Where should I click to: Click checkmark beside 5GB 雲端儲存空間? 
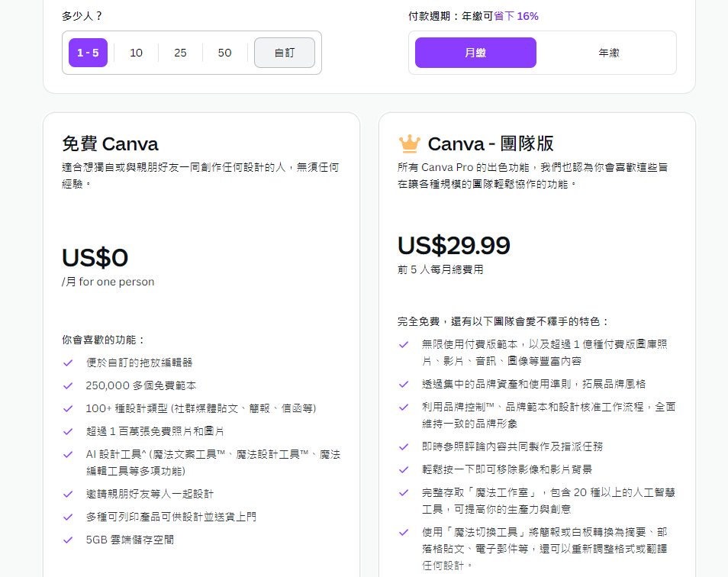pyautogui.click(x=68, y=540)
